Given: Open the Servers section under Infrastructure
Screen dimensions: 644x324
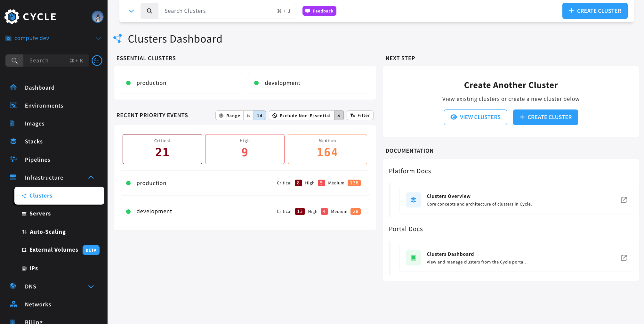Looking at the screenshot, I should click(40, 214).
